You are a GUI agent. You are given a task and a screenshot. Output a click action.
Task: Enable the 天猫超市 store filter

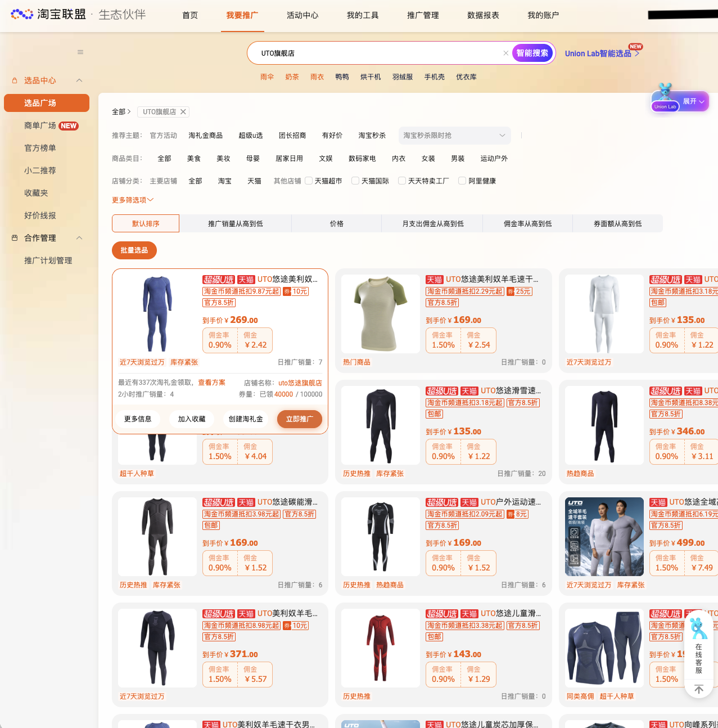tap(309, 181)
